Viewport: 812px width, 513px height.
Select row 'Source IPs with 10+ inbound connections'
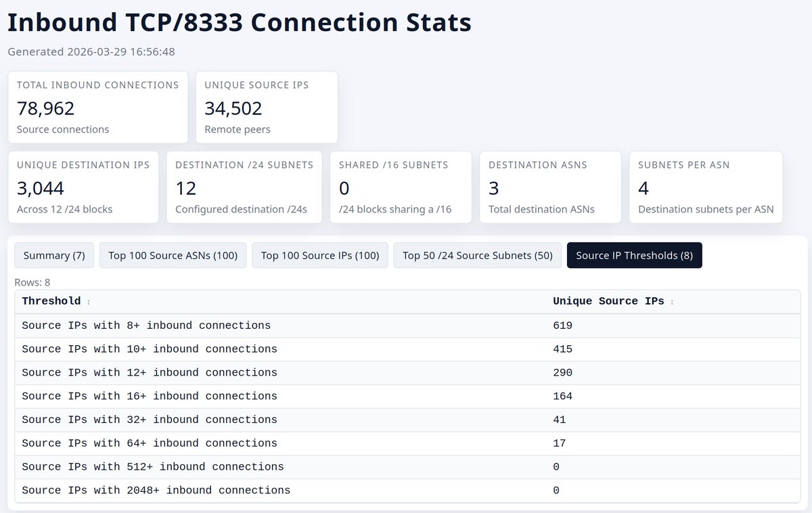(x=407, y=349)
